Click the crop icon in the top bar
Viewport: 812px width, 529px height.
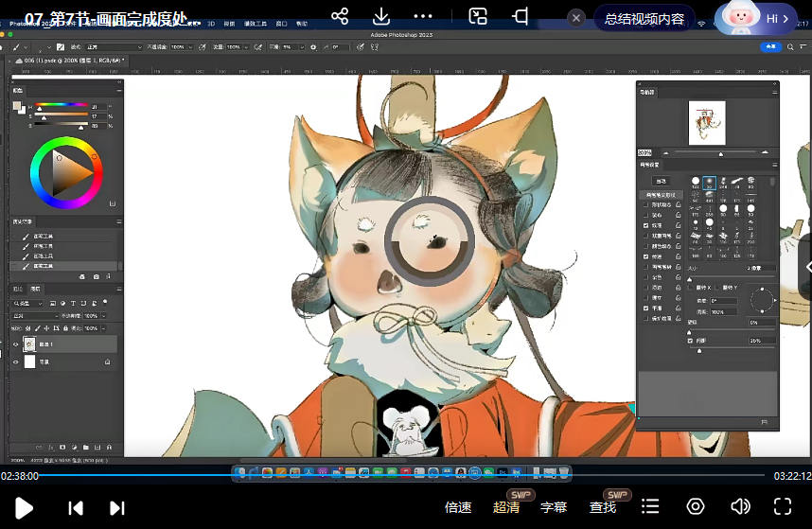click(x=520, y=17)
